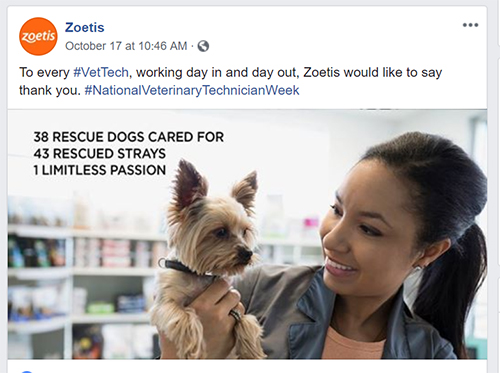Click the '1 LIMITLESS PASSION' overlay line
This screenshot has width=500, height=373.
coord(100,170)
